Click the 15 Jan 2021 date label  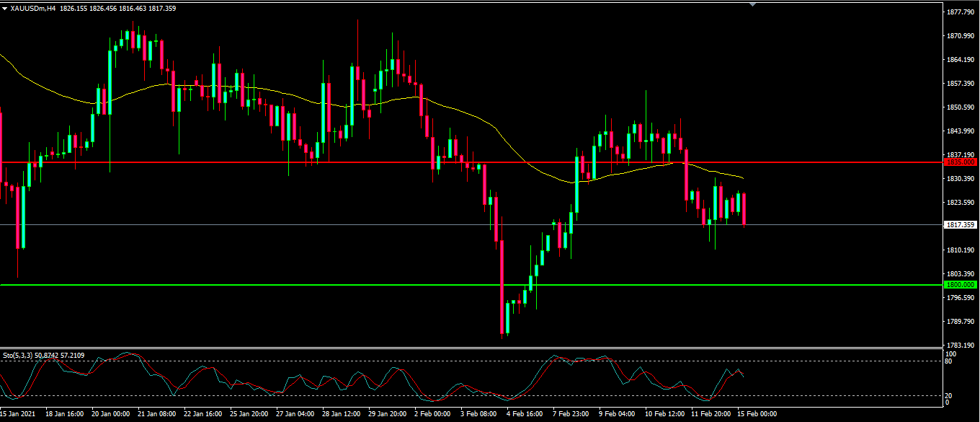(x=17, y=415)
